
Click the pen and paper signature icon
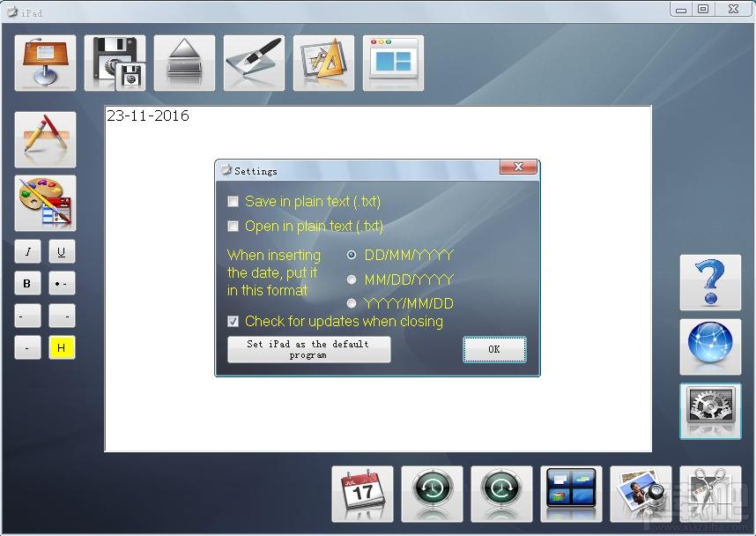pos(254,63)
